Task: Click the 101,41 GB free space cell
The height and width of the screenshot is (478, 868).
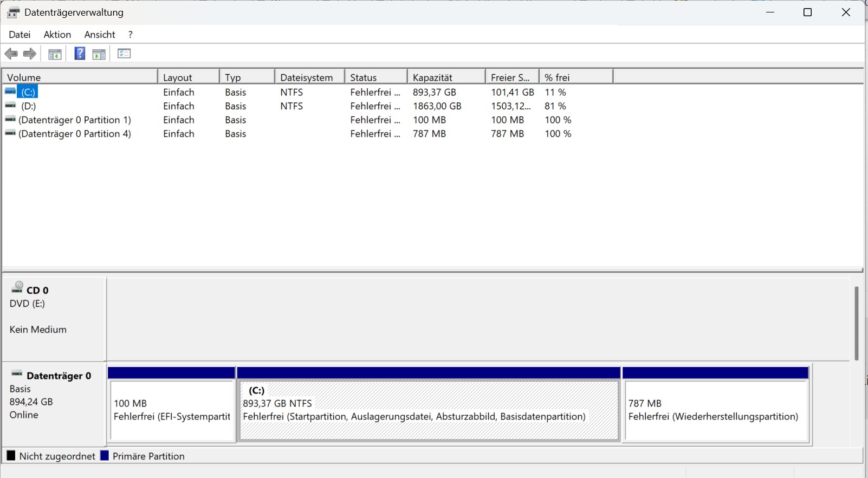Action: pos(513,92)
